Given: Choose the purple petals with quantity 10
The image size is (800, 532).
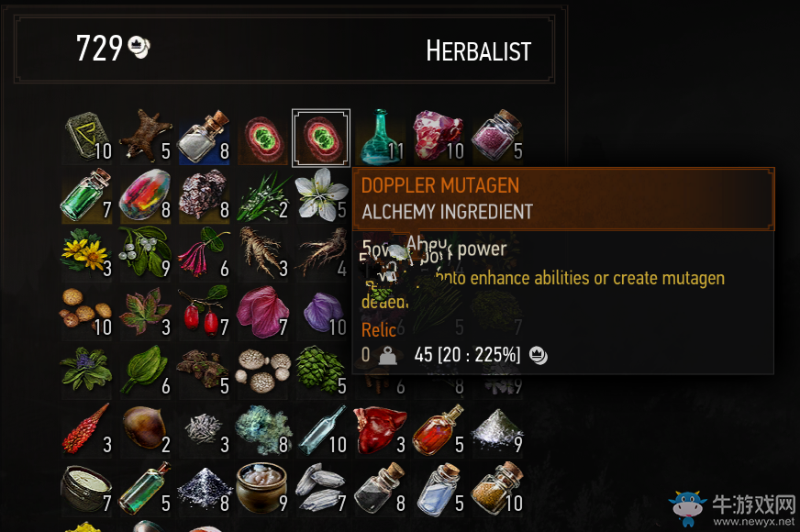Looking at the screenshot, I should pyautogui.click(x=322, y=312).
